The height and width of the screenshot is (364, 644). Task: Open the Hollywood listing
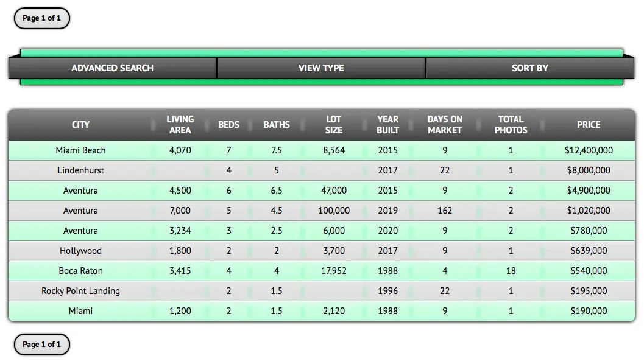click(x=80, y=251)
